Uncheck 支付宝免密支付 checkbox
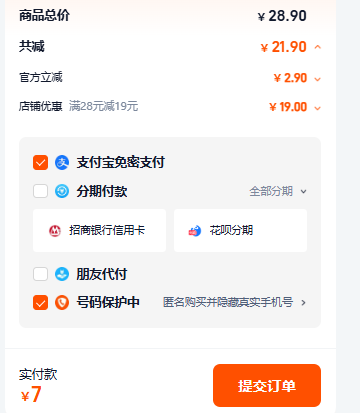 tap(40, 163)
